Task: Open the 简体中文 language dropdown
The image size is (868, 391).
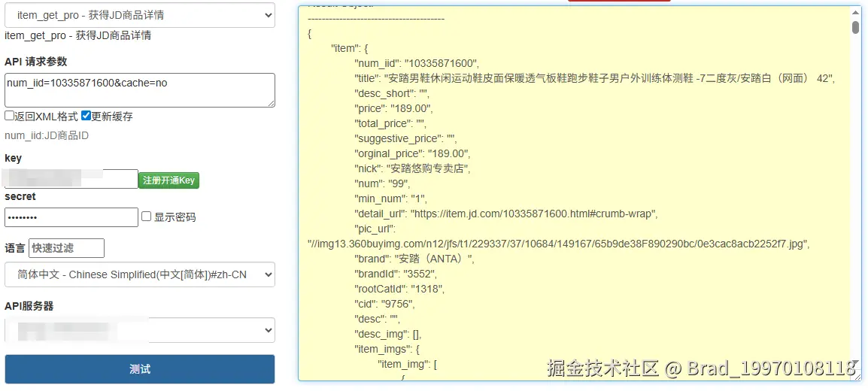Action: tap(139, 274)
